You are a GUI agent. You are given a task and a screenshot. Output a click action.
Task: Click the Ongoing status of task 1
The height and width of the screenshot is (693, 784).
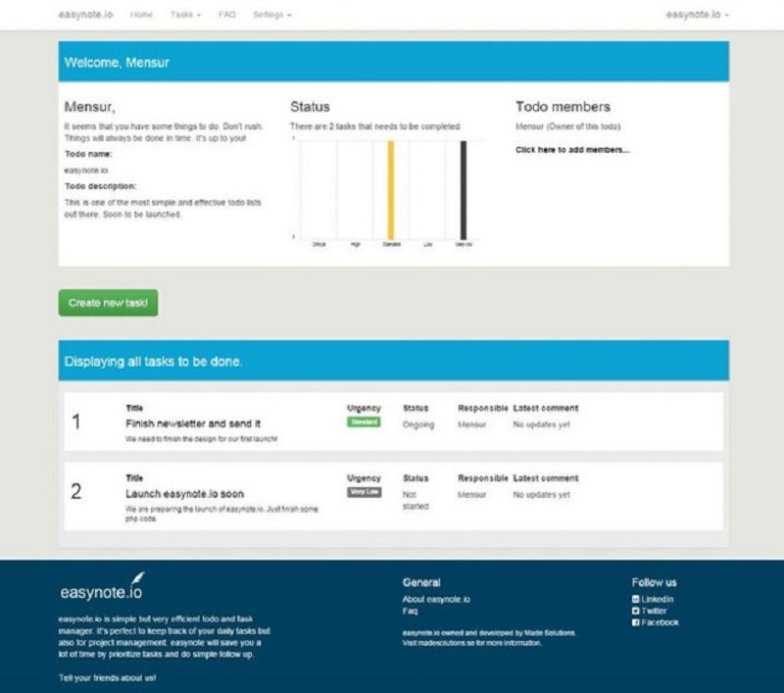tap(418, 424)
